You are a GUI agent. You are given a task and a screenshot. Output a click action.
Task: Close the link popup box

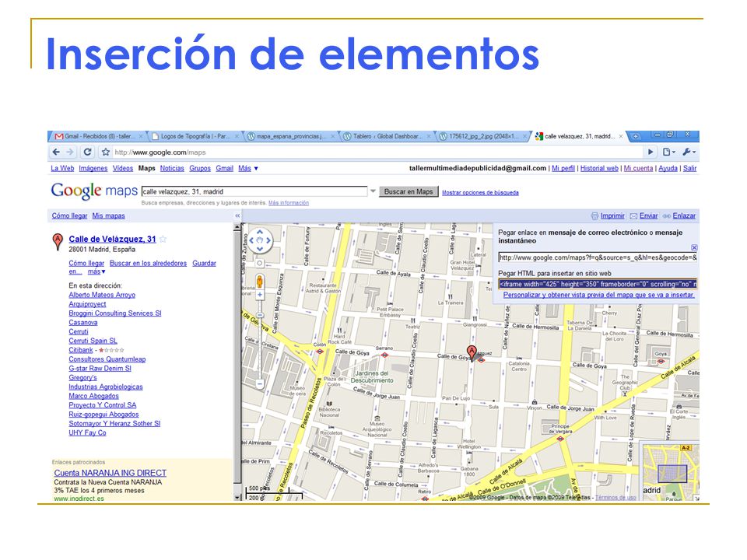(694, 247)
